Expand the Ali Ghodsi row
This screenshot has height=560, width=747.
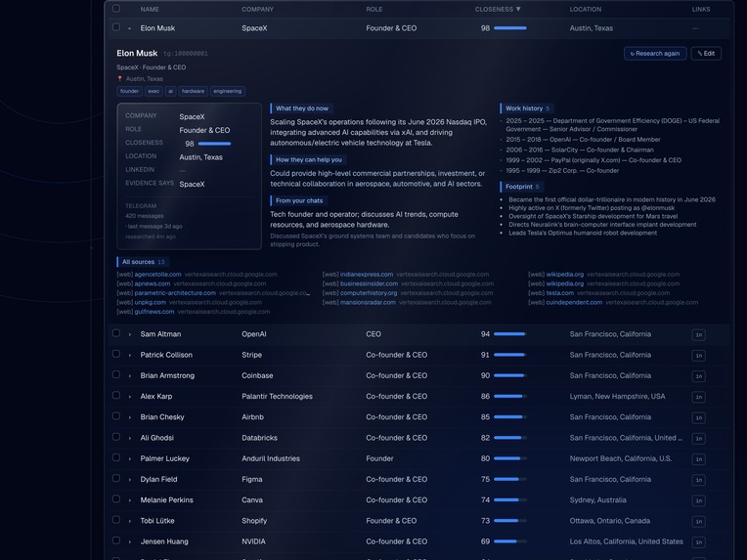pyautogui.click(x=130, y=438)
